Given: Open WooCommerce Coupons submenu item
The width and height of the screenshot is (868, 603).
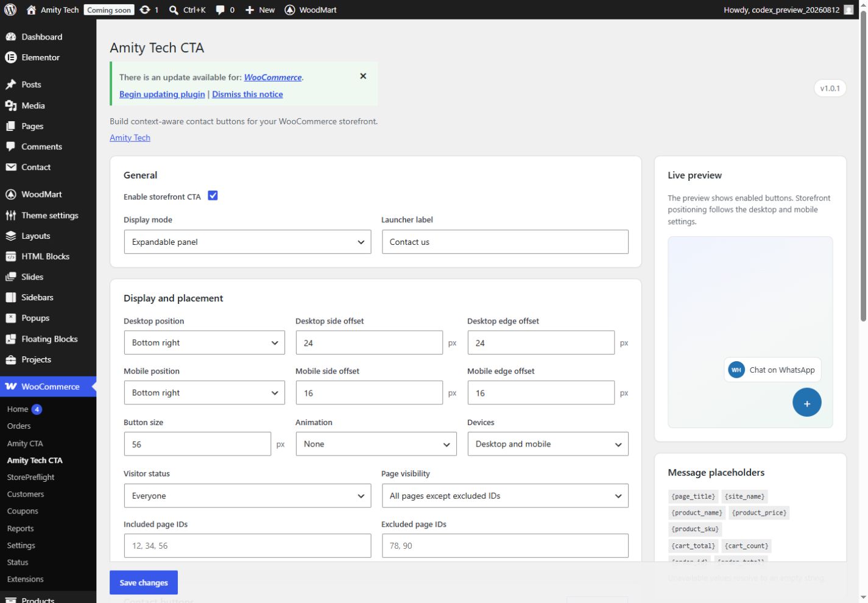Looking at the screenshot, I should [x=23, y=511].
